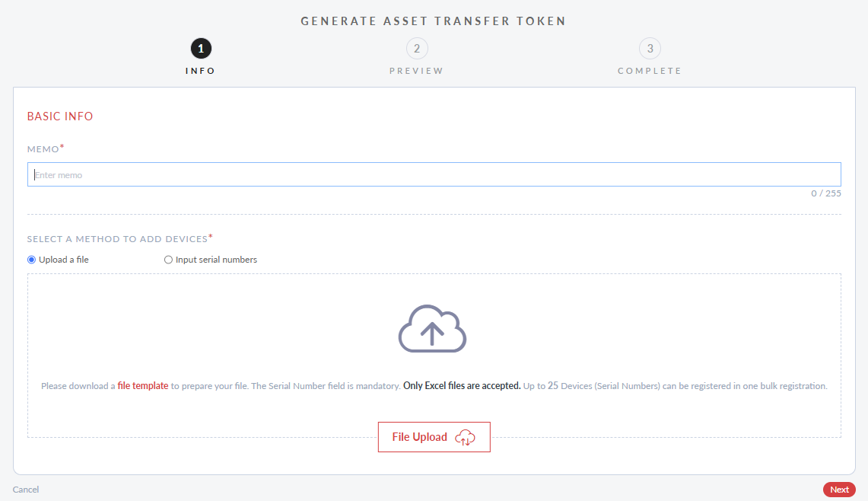The height and width of the screenshot is (501, 868).
Task: Click the PREVIEW step label
Action: click(416, 70)
